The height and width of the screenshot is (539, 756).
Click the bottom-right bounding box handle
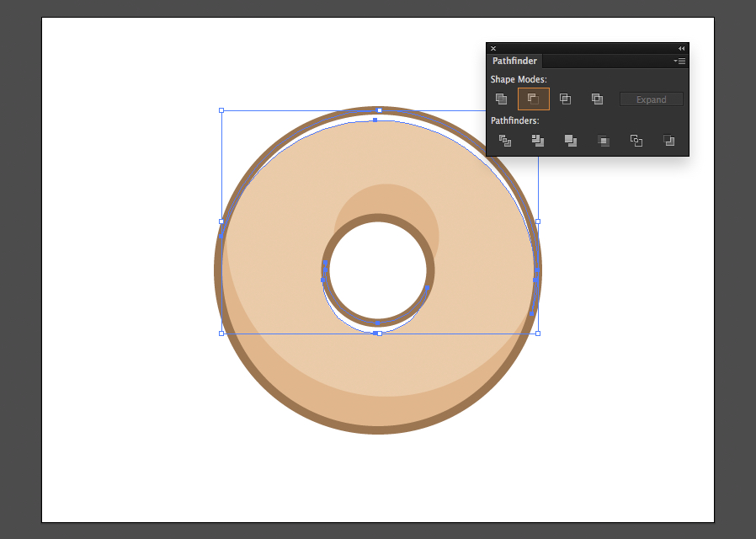coord(538,334)
